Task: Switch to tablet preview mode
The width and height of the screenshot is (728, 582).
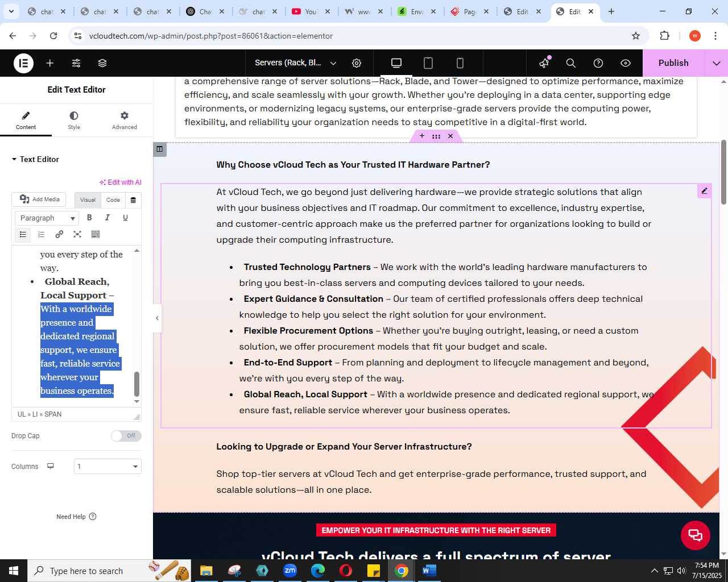Action: tap(428, 63)
